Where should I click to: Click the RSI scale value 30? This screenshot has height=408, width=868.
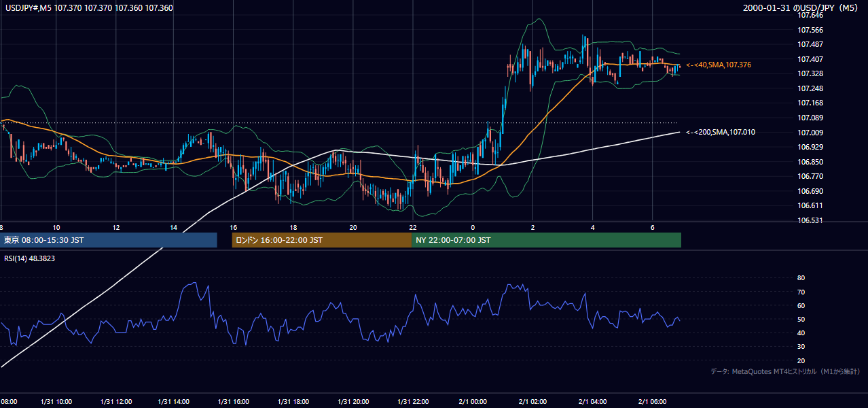coord(801,347)
